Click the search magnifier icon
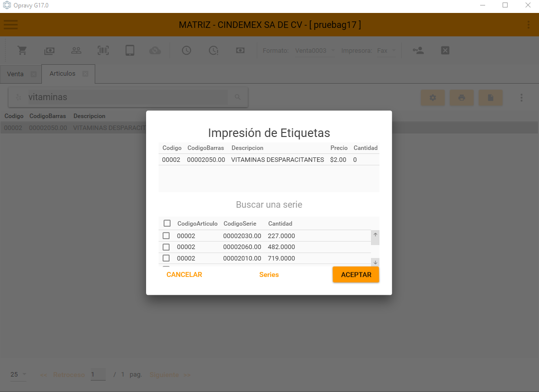The width and height of the screenshot is (539, 392). 237,97
